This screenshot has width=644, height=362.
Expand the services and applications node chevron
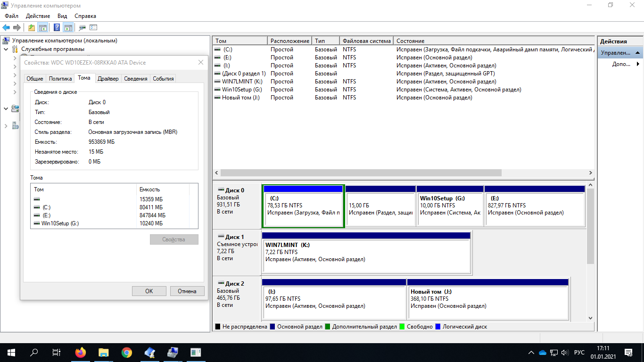(x=6, y=126)
